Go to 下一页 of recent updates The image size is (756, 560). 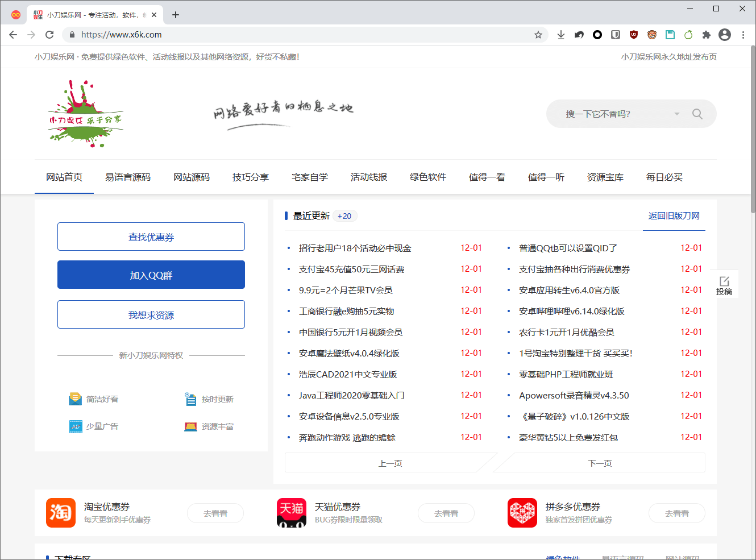(x=600, y=463)
